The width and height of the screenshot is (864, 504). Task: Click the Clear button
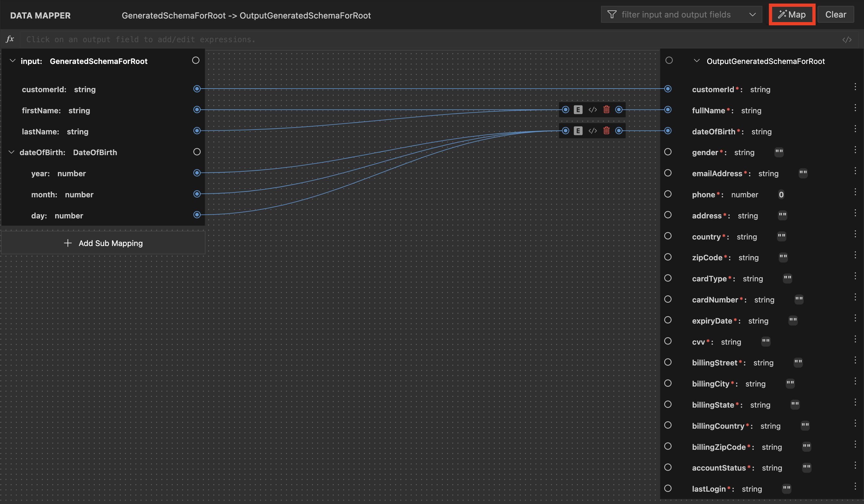tap(835, 15)
